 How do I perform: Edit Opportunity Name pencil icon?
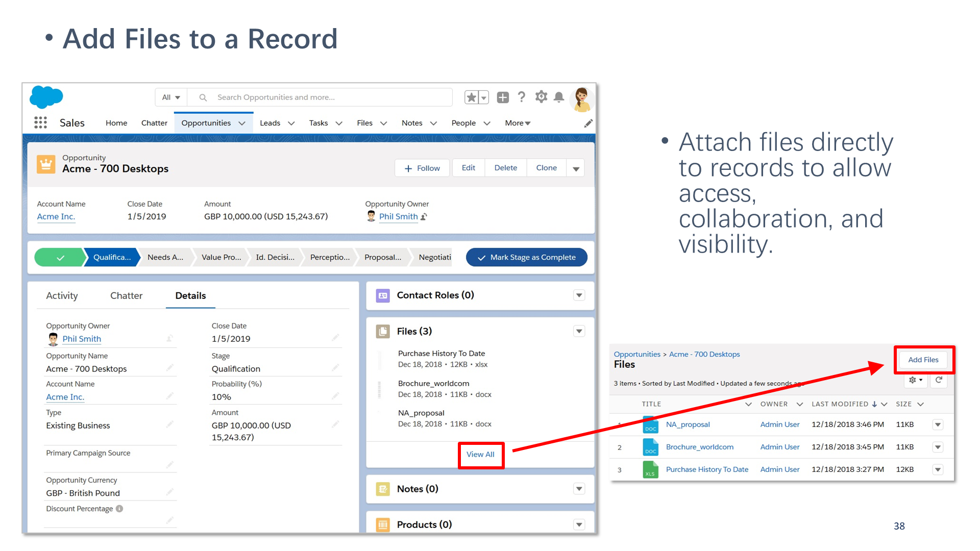pos(170,367)
